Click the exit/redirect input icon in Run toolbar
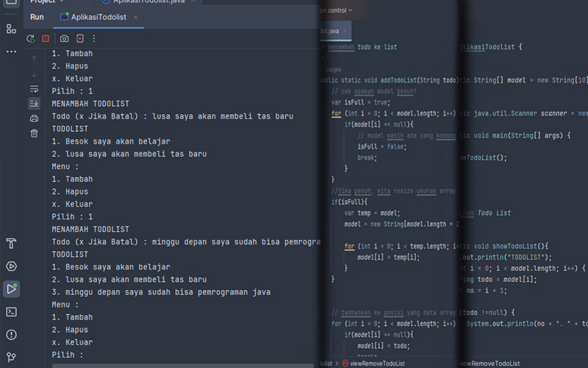 tap(79, 38)
